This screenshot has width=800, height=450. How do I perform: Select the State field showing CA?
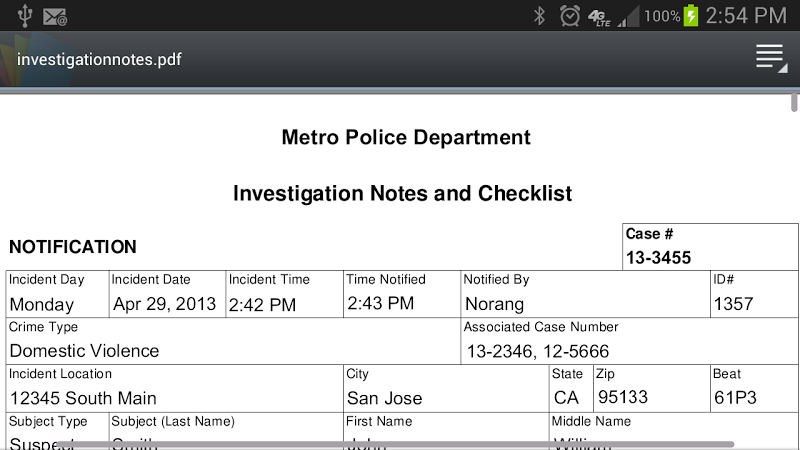pos(571,388)
